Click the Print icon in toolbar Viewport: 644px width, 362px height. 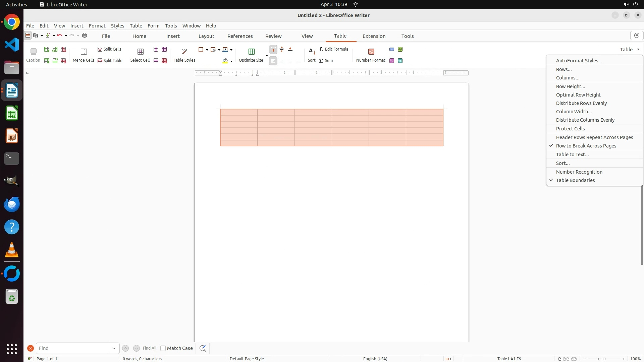click(x=85, y=36)
